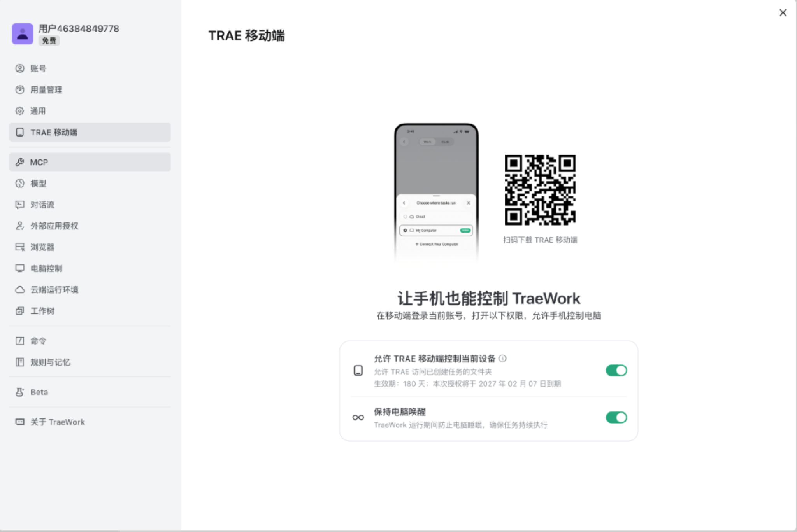Click the model (模型) icon
Viewport: 797px width, 532px height.
click(x=20, y=184)
